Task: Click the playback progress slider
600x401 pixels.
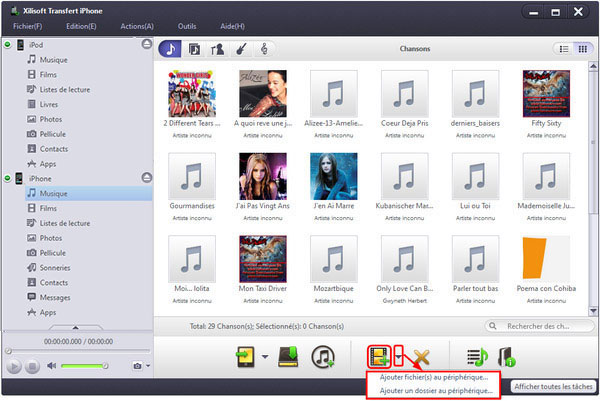Action: 77,351
